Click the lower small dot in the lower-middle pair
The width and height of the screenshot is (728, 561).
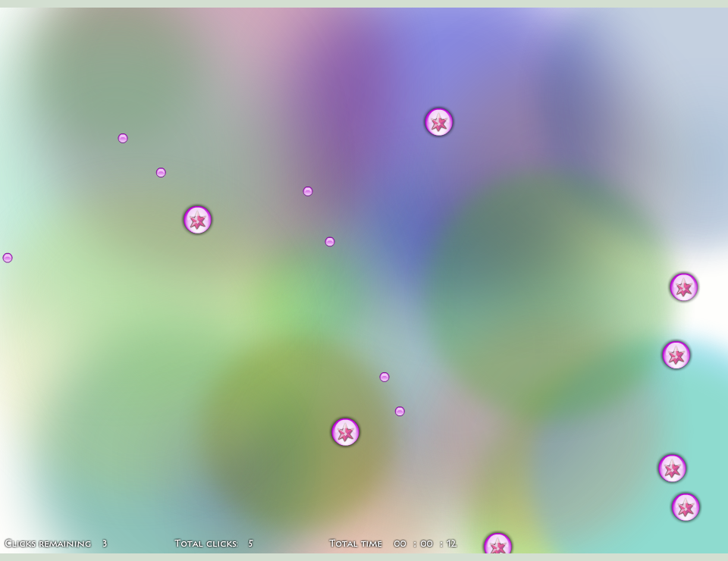pyautogui.click(x=400, y=411)
